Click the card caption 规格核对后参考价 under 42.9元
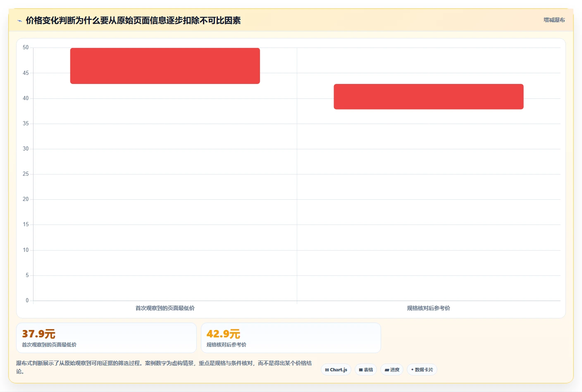This screenshot has height=392, width=582. (x=227, y=345)
